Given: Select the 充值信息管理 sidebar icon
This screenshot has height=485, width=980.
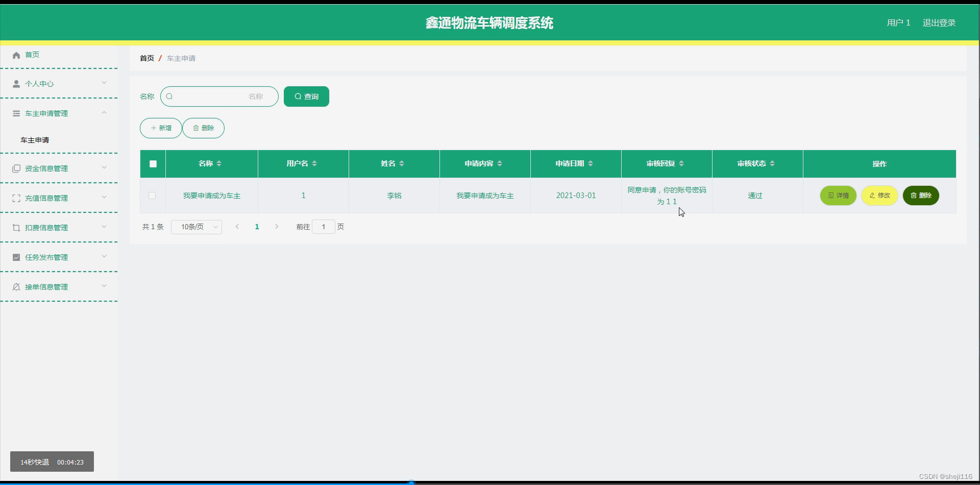Looking at the screenshot, I should coord(16,198).
